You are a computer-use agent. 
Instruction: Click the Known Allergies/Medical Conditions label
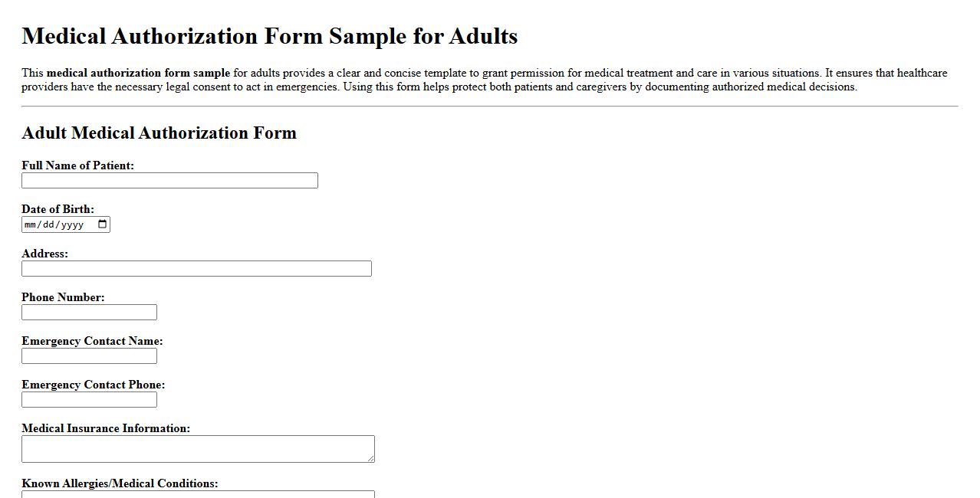tap(120, 483)
